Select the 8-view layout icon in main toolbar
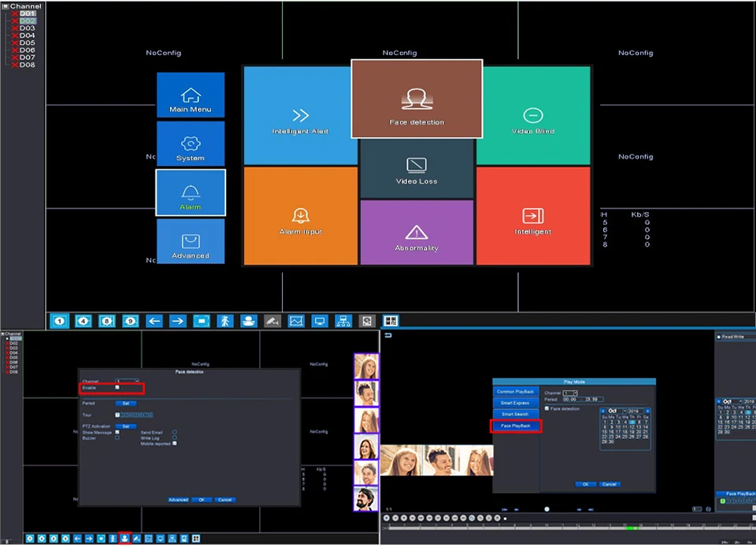 106,321
